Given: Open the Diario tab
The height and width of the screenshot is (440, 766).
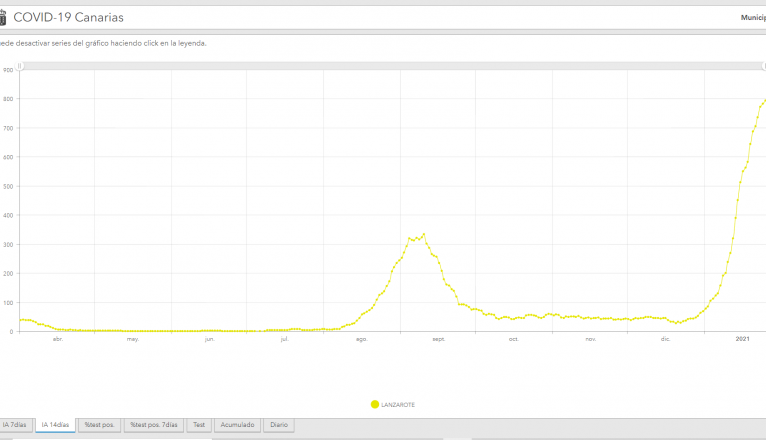Looking at the screenshot, I should [279, 425].
